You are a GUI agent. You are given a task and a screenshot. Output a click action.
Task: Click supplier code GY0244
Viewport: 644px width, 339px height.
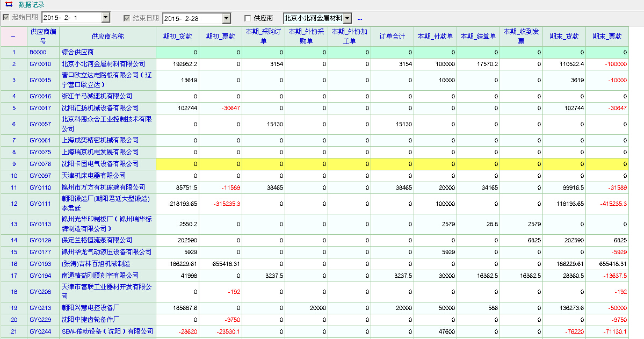(40, 331)
